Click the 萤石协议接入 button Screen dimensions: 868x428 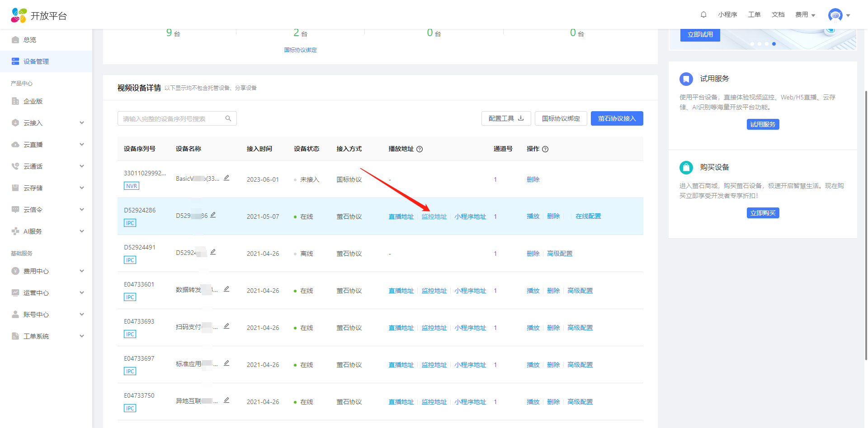click(x=617, y=118)
